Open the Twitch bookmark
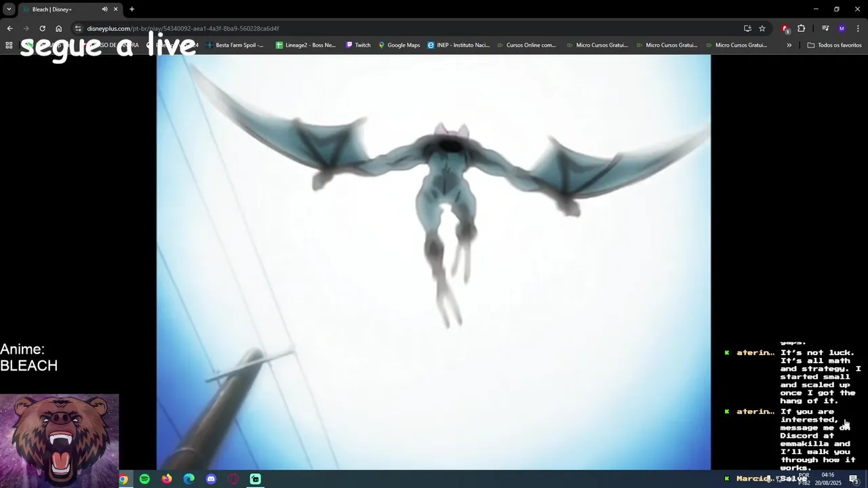 coord(358,45)
